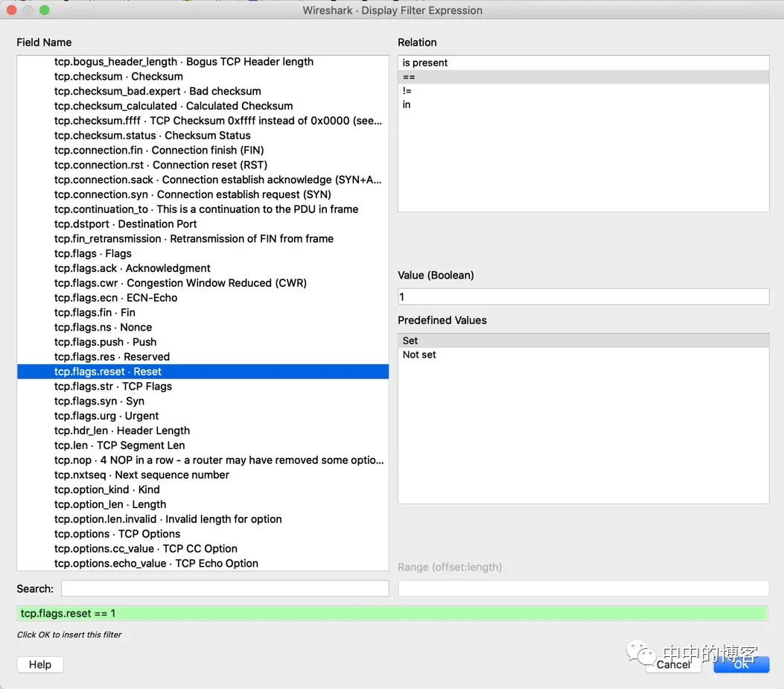Click the green zoom window button
Image resolution: width=784 pixels, height=689 pixels.
pos(45,10)
